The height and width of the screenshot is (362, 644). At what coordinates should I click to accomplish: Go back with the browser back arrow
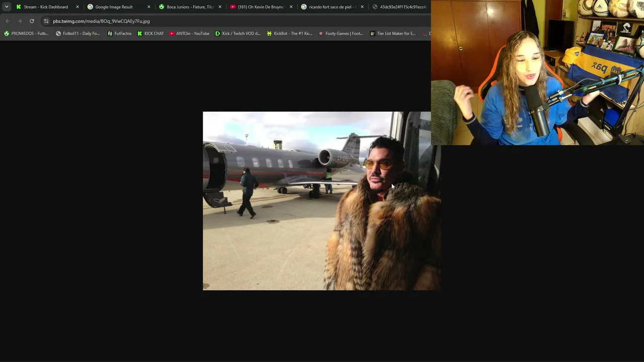tap(8, 21)
